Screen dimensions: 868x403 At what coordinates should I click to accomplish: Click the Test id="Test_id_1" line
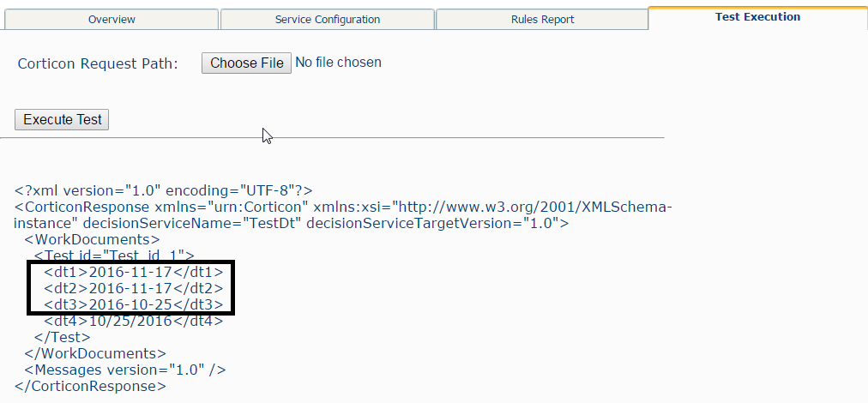(114, 256)
